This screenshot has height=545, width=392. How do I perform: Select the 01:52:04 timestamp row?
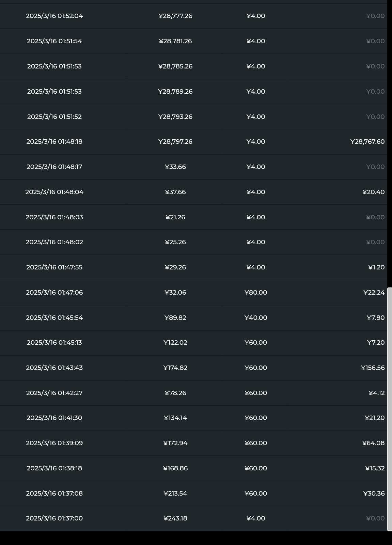(54, 16)
